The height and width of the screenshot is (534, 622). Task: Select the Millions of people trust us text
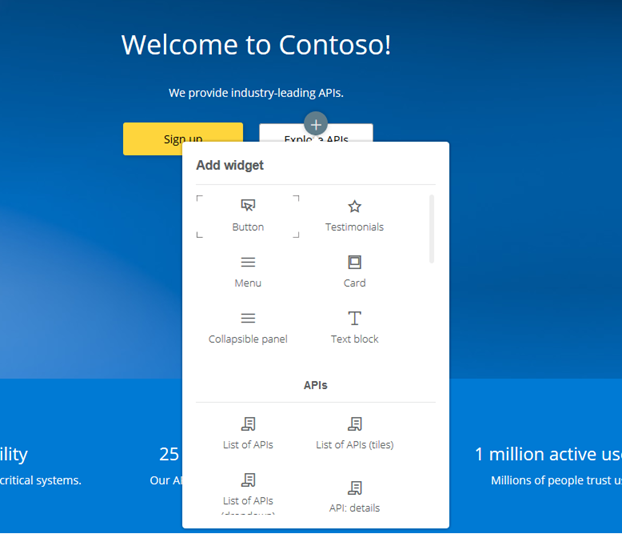(x=555, y=481)
